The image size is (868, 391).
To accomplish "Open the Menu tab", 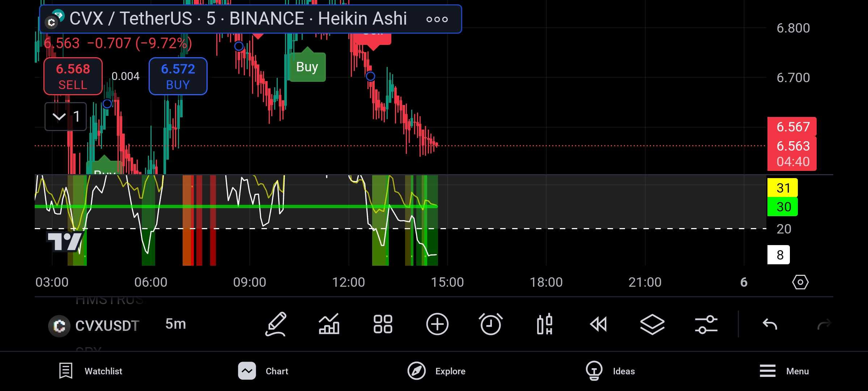I will pos(784,371).
